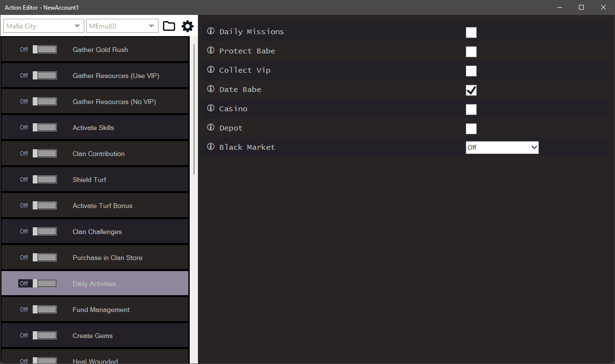Toggle the Create Gems switch on
The image size is (615, 364).
45,336
